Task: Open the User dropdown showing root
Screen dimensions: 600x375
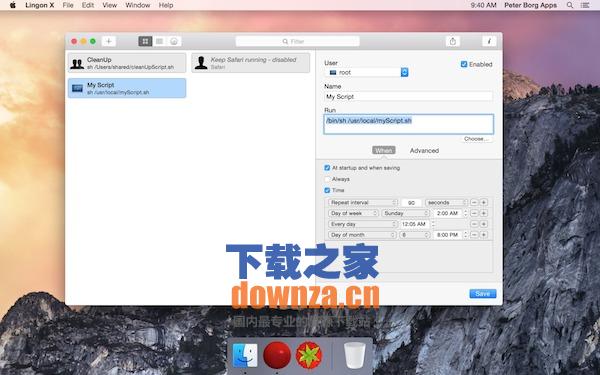Action: point(367,72)
